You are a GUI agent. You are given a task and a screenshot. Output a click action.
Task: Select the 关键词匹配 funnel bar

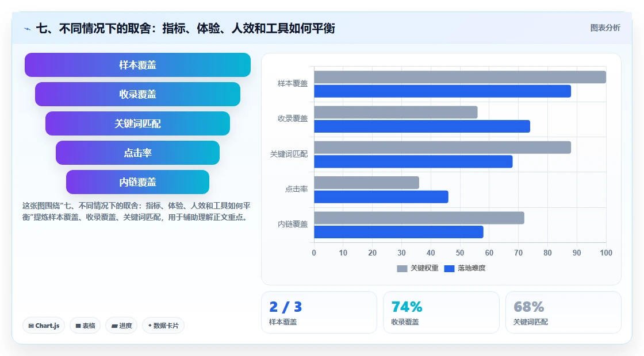click(x=137, y=123)
